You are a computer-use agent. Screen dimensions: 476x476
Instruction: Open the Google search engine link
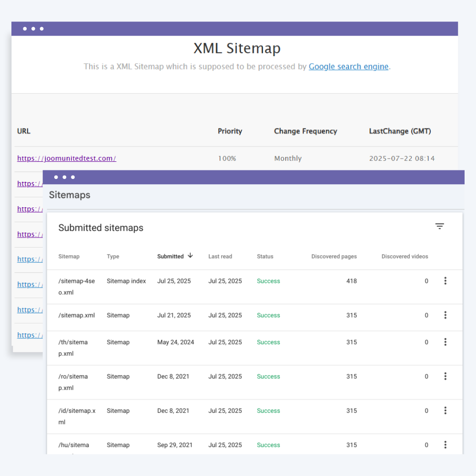coord(348,67)
